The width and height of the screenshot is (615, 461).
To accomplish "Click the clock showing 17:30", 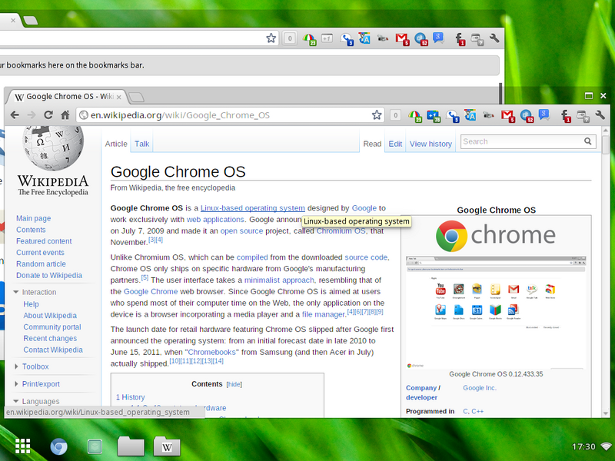I will pos(583,446).
